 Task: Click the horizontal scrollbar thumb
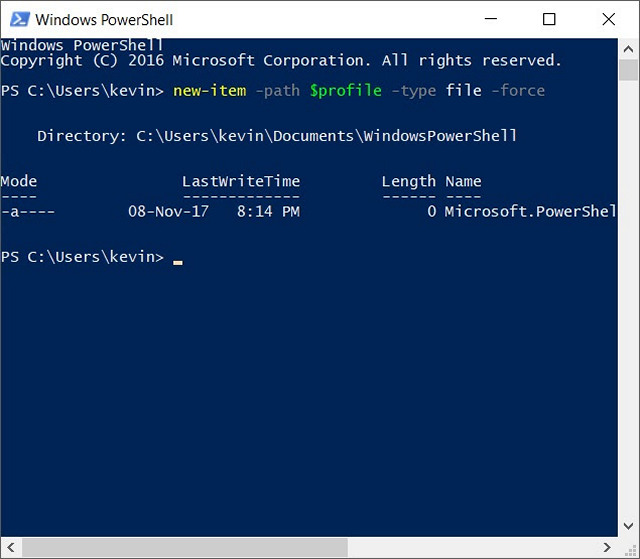click(184, 548)
